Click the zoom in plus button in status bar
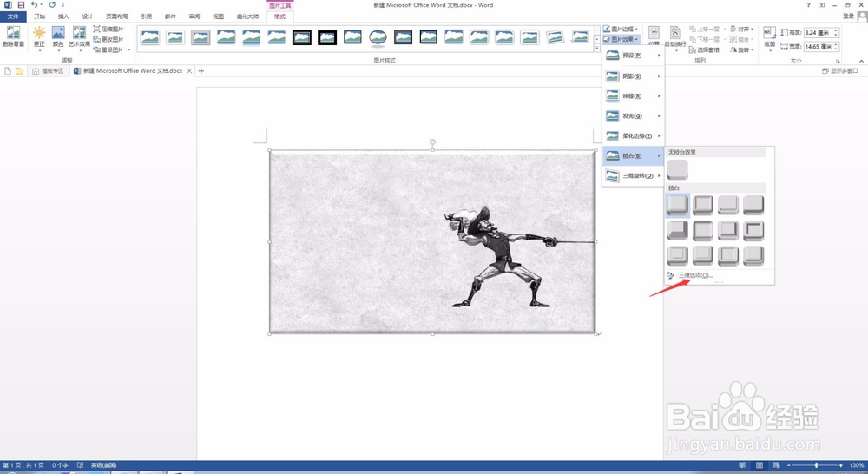Image resolution: width=868 pixels, height=474 pixels. 840,465
